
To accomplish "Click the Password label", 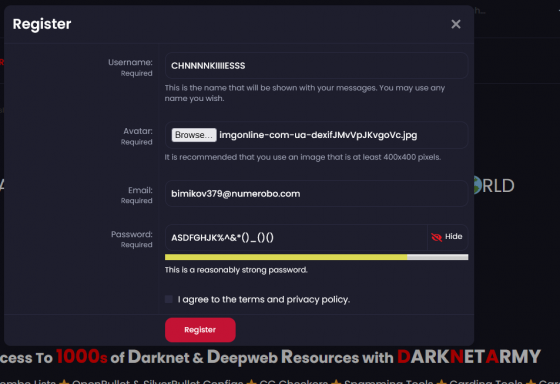I will [x=132, y=234].
